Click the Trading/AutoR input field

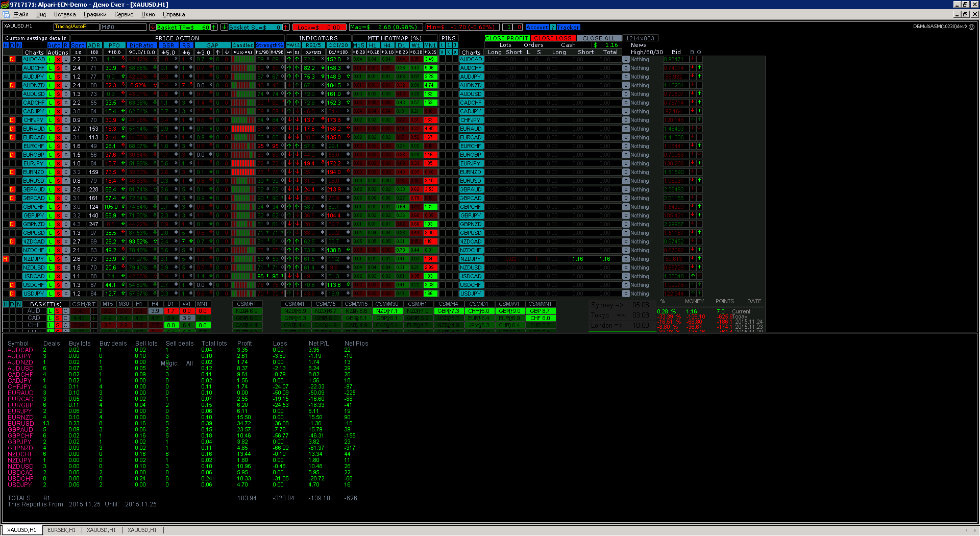(76, 27)
